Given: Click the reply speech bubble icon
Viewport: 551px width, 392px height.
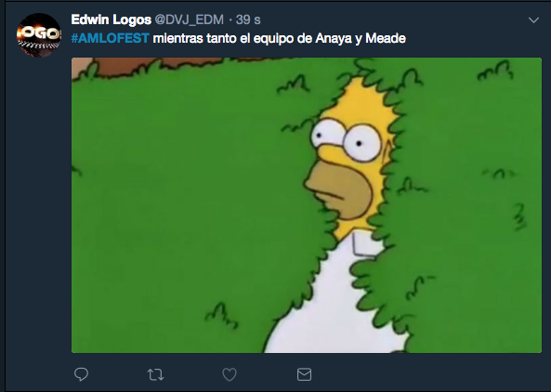Looking at the screenshot, I should point(81,374).
